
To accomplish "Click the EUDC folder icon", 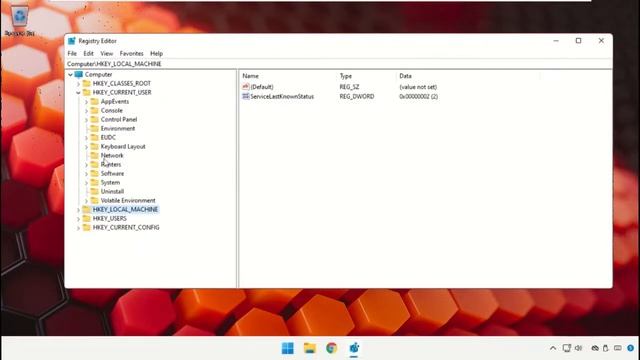I will pyautogui.click(x=95, y=137).
